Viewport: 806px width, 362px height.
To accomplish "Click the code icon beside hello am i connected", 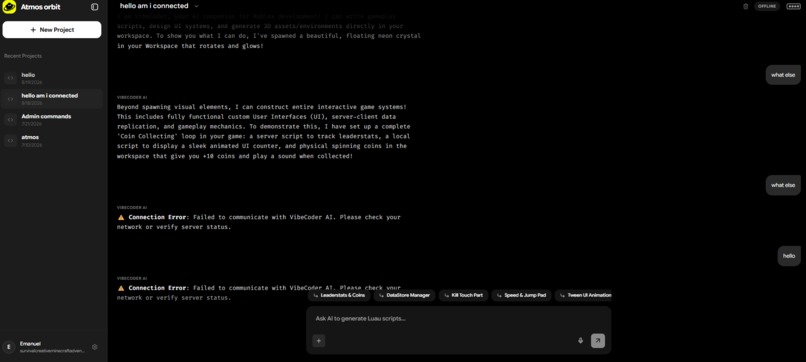I will pos(10,99).
